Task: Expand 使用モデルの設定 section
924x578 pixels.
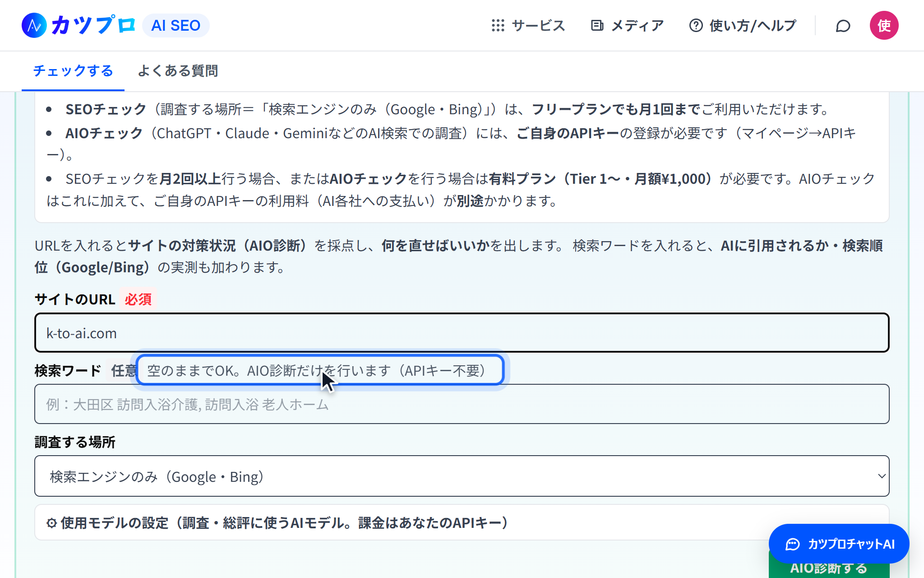Action: (x=462, y=522)
